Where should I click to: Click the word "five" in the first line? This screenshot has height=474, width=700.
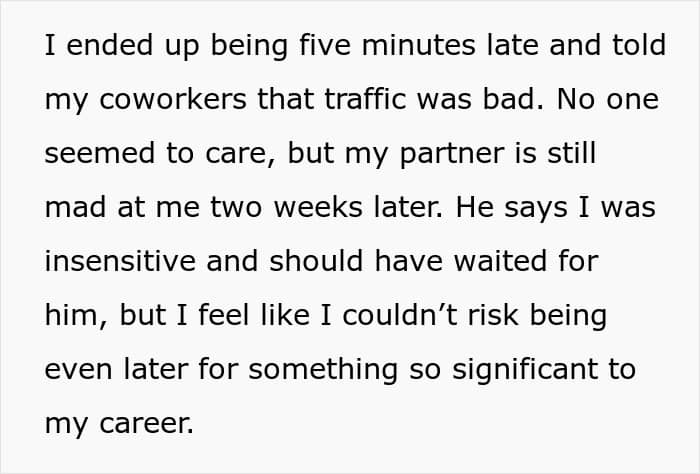pyautogui.click(x=325, y=44)
